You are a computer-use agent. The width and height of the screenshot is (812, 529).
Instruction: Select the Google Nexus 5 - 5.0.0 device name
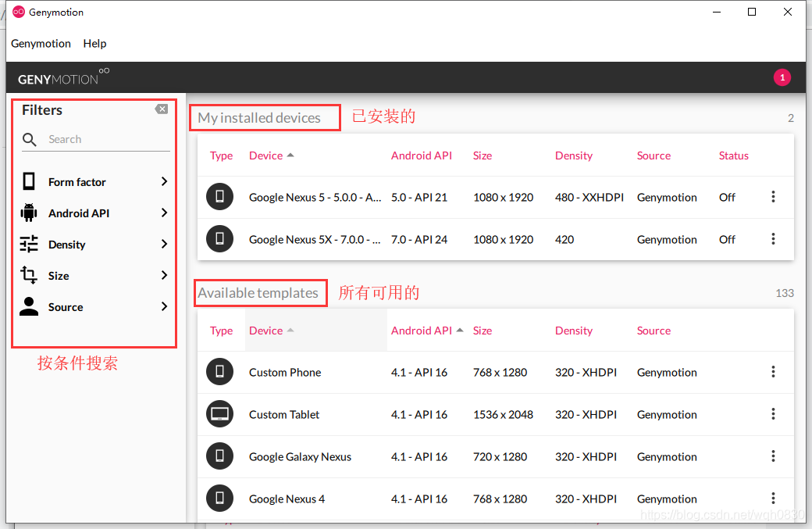tap(315, 198)
